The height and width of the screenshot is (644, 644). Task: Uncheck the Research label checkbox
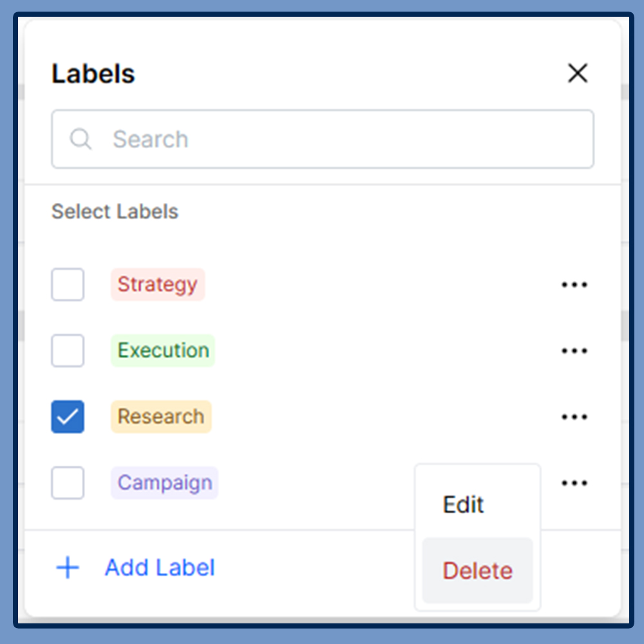pos(68,417)
